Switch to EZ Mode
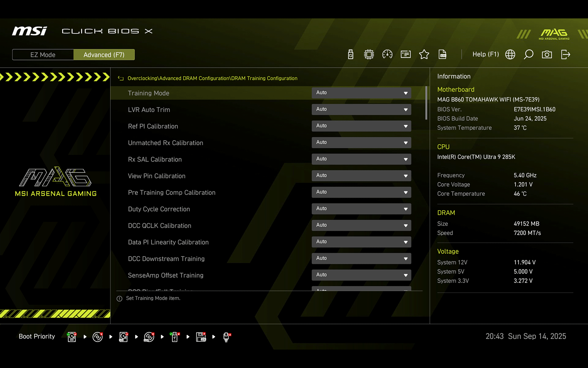This screenshot has width=588, height=368. [43, 54]
